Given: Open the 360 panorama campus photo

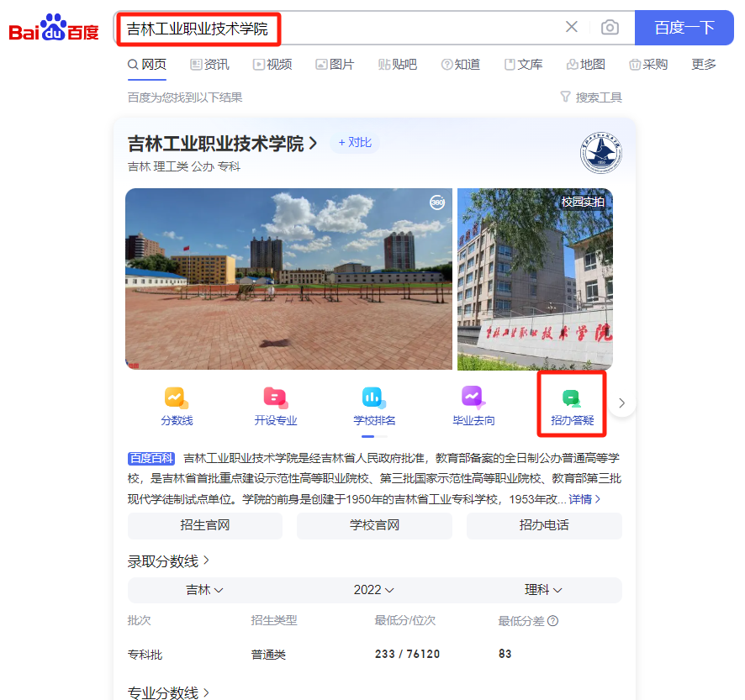Looking at the screenshot, I should (288, 279).
